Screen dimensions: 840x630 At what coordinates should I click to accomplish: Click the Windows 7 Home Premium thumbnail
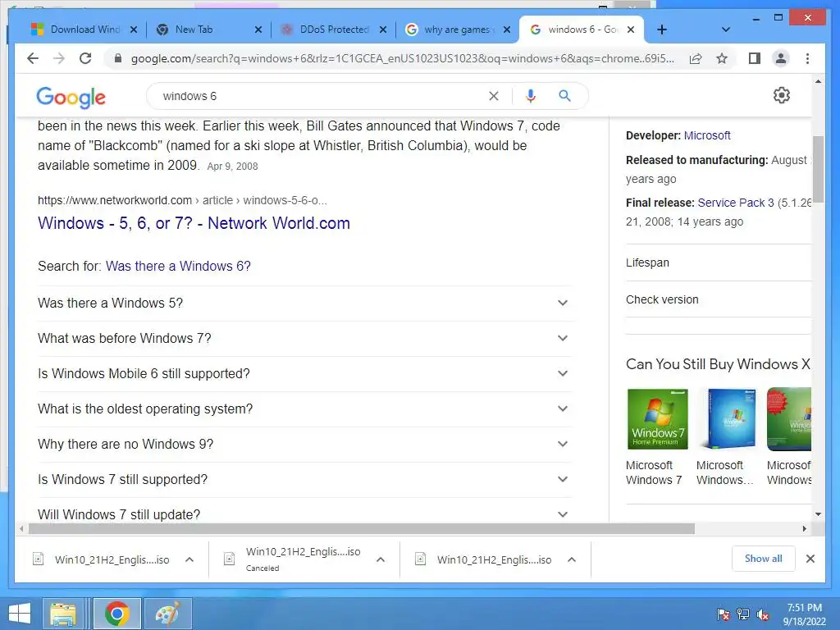tap(657, 419)
